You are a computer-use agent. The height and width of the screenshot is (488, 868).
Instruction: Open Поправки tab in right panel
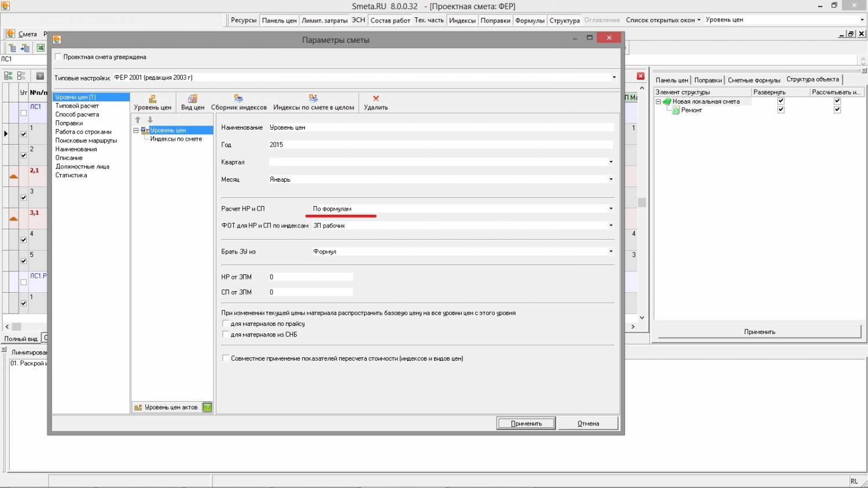pos(708,80)
